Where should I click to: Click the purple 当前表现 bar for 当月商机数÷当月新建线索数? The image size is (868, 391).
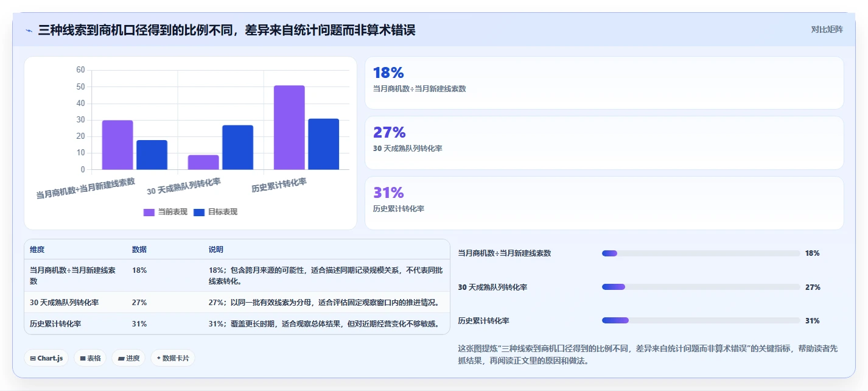pyautogui.click(x=117, y=145)
